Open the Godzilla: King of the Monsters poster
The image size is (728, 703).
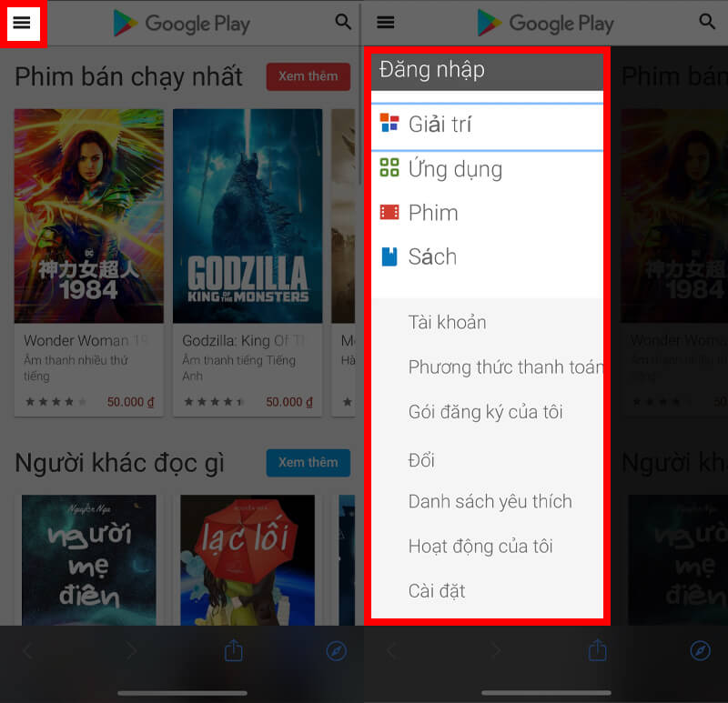point(248,216)
